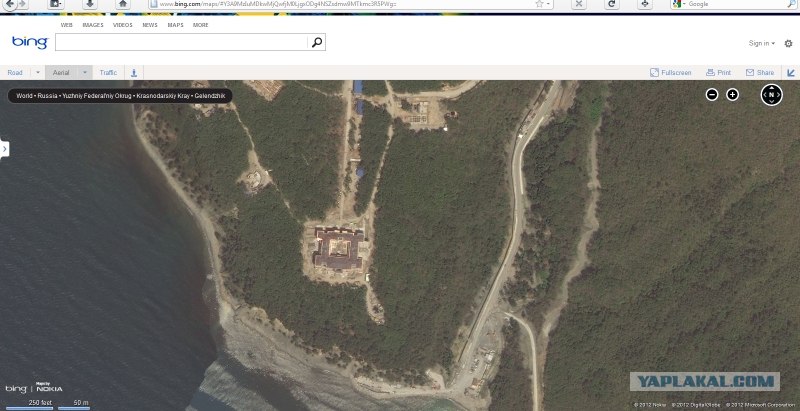
Task: Click the browser download arrow icon
Action: click(x=89, y=4)
